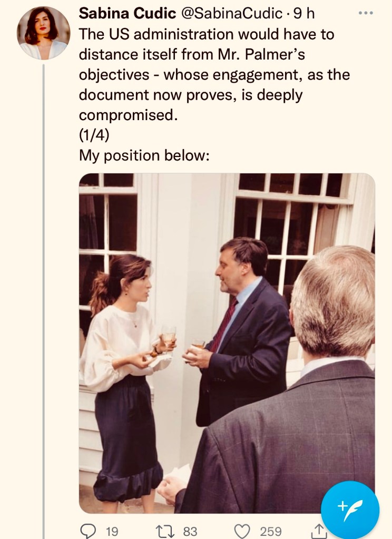Click the like count 259
392x539 pixels.
click(270, 531)
